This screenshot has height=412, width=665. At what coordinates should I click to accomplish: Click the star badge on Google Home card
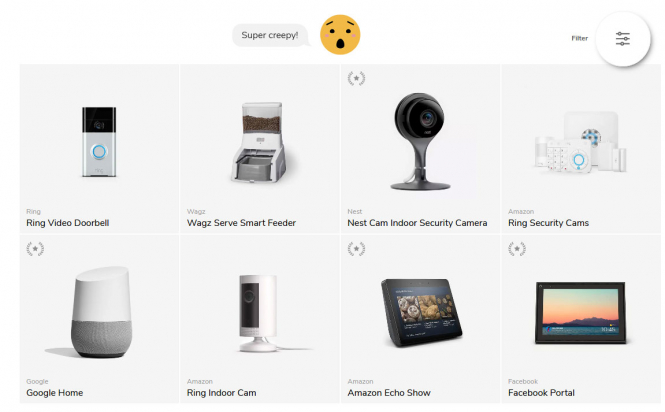35,249
